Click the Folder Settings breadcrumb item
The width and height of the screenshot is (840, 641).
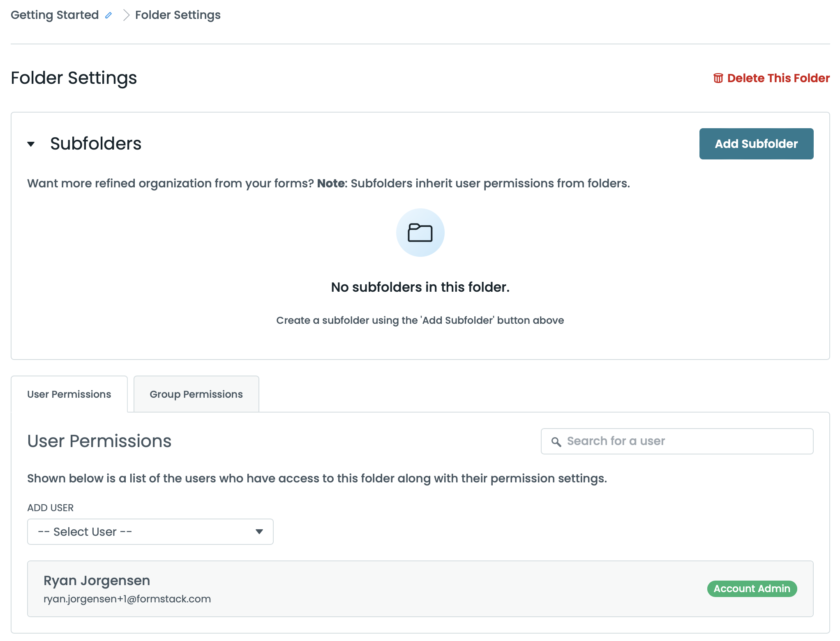coord(178,15)
